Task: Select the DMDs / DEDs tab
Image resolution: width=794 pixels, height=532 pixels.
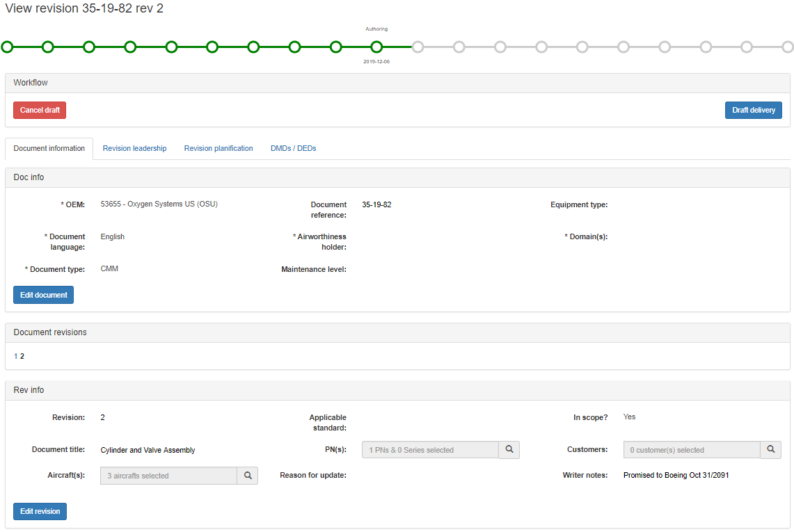Action: [293, 148]
